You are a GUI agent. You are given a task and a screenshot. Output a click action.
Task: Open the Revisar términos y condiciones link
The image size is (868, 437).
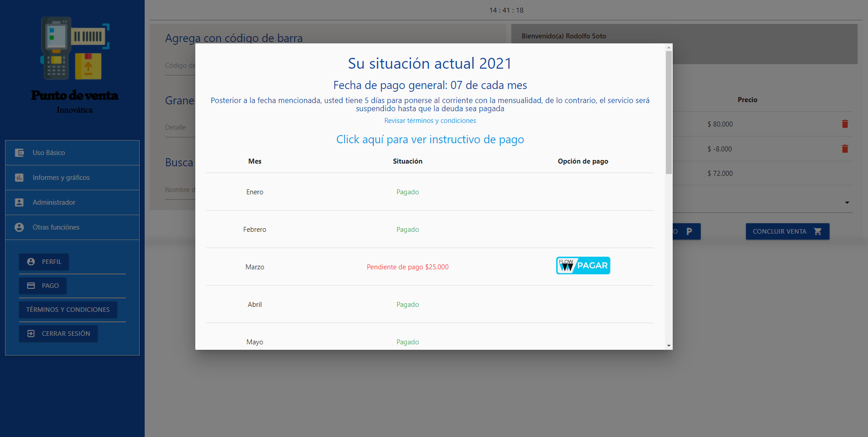pos(430,121)
